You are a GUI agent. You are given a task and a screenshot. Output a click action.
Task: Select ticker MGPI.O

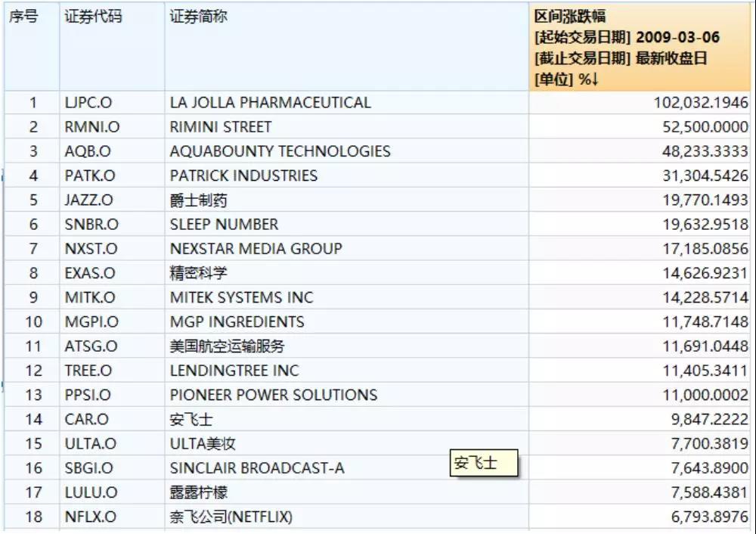pos(91,321)
